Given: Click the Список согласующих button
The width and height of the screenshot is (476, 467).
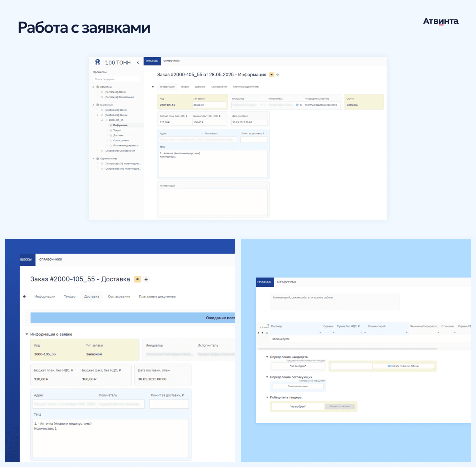Looking at the screenshot, I should pyautogui.click(x=298, y=386).
